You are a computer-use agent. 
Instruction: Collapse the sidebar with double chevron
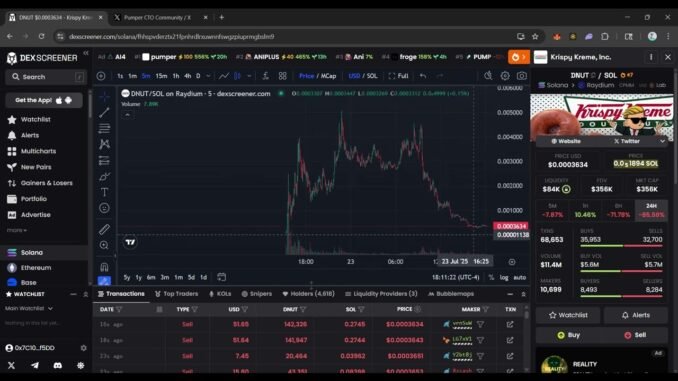click(x=86, y=53)
